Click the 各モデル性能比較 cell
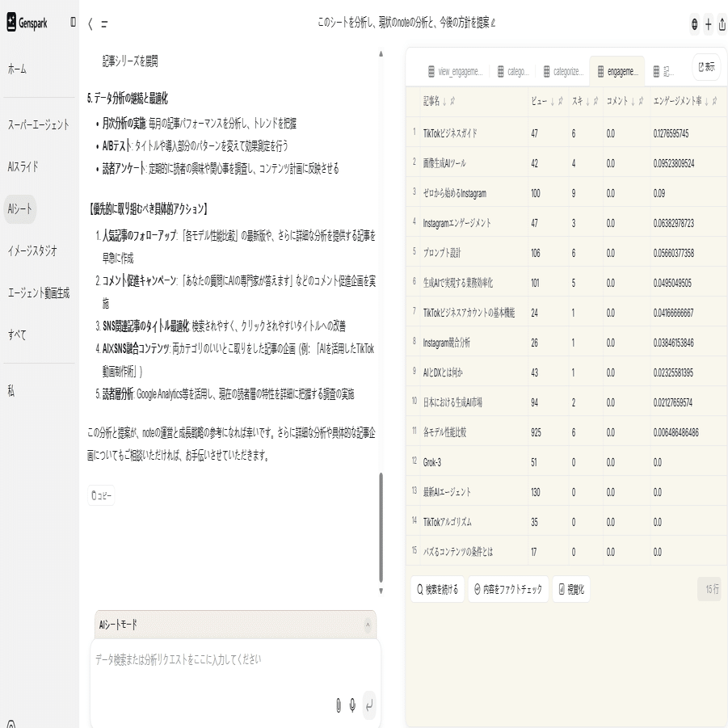Viewport: 728px width, 728px height. 473,432
